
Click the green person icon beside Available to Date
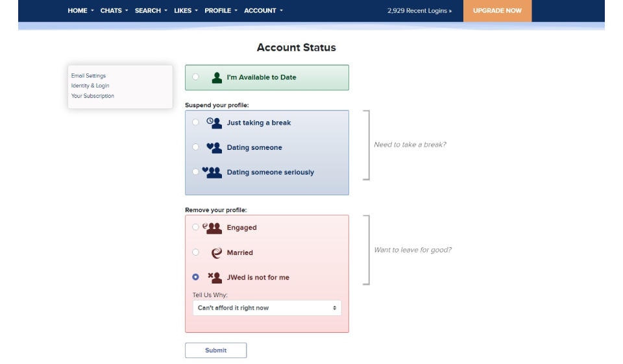(x=217, y=77)
